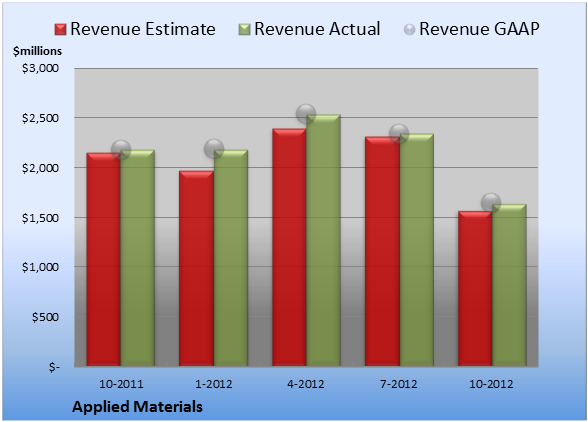Screen dimensions: 588x422
Task: Select the red estimate bar for 7-2012
Action: (382, 251)
